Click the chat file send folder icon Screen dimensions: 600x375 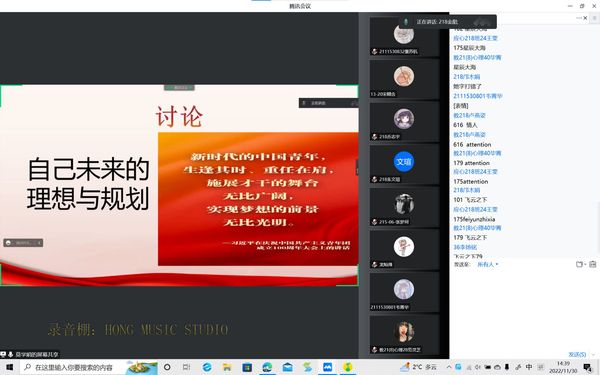point(580,264)
